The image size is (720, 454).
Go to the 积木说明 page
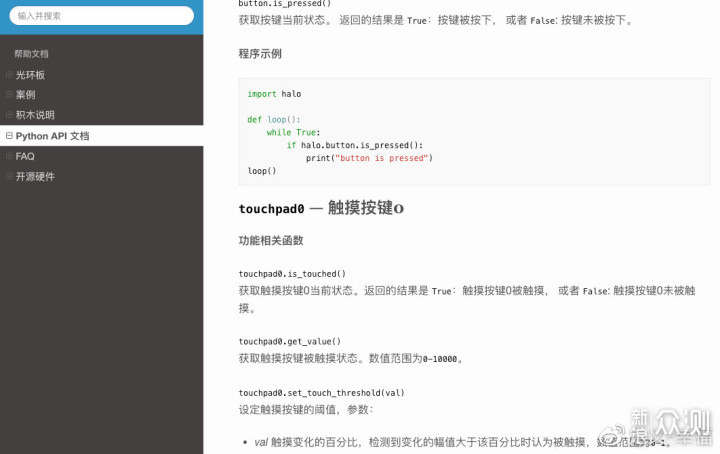coord(36,115)
